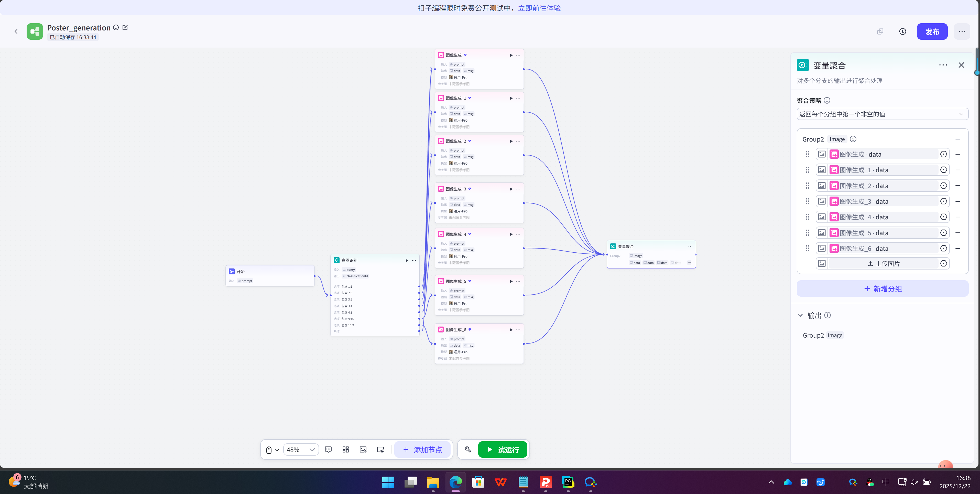
Task: Collapse the 输出 section chevron
Action: pos(800,316)
